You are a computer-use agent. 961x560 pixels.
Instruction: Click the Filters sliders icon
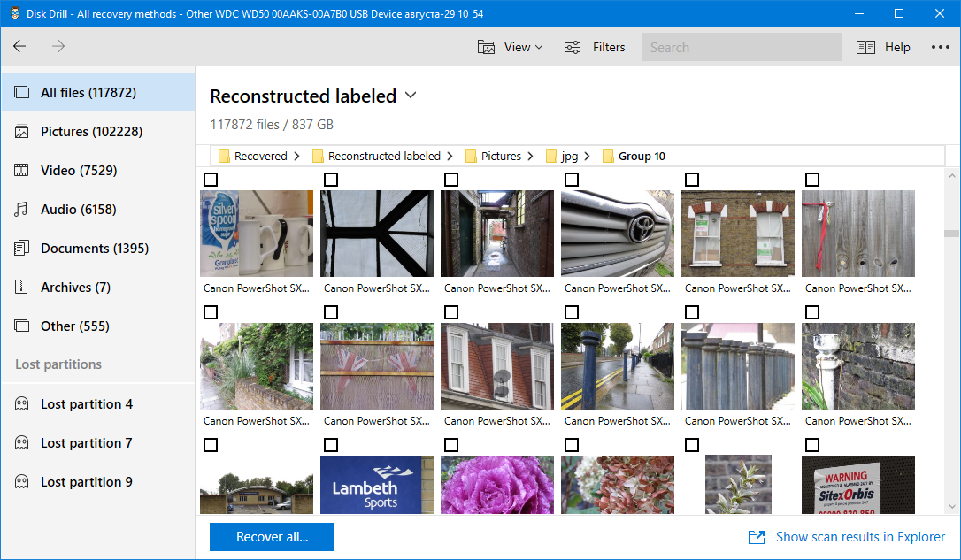[x=573, y=47]
